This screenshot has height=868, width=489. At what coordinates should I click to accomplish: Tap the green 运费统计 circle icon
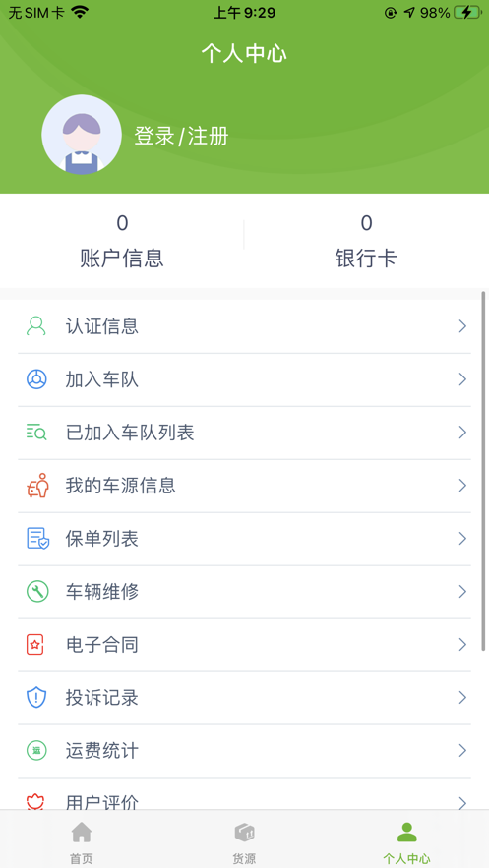(36, 751)
